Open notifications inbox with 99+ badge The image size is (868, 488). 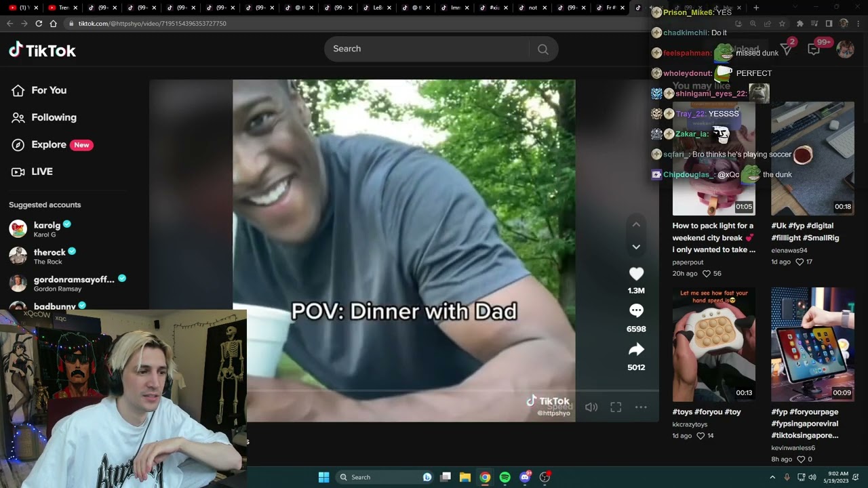(x=814, y=49)
